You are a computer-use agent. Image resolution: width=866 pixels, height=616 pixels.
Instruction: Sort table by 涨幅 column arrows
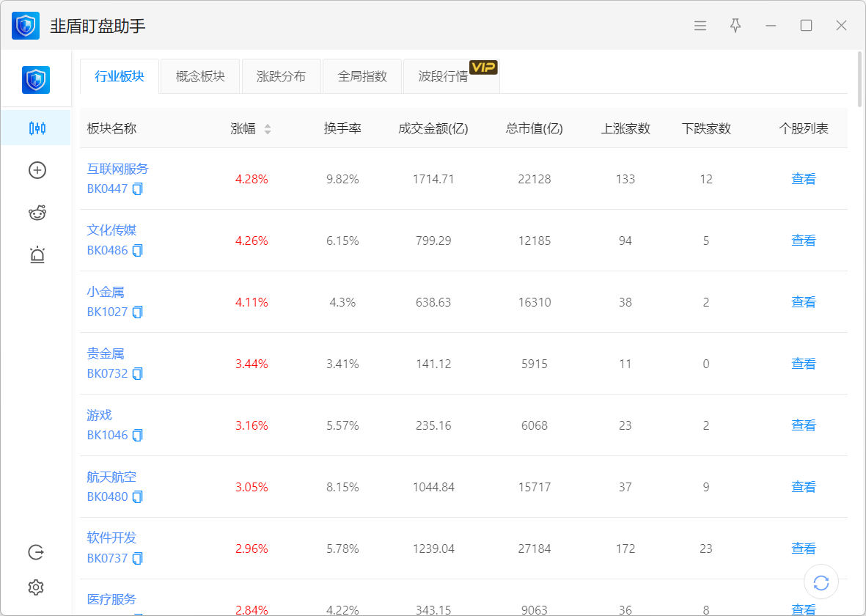tap(268, 129)
